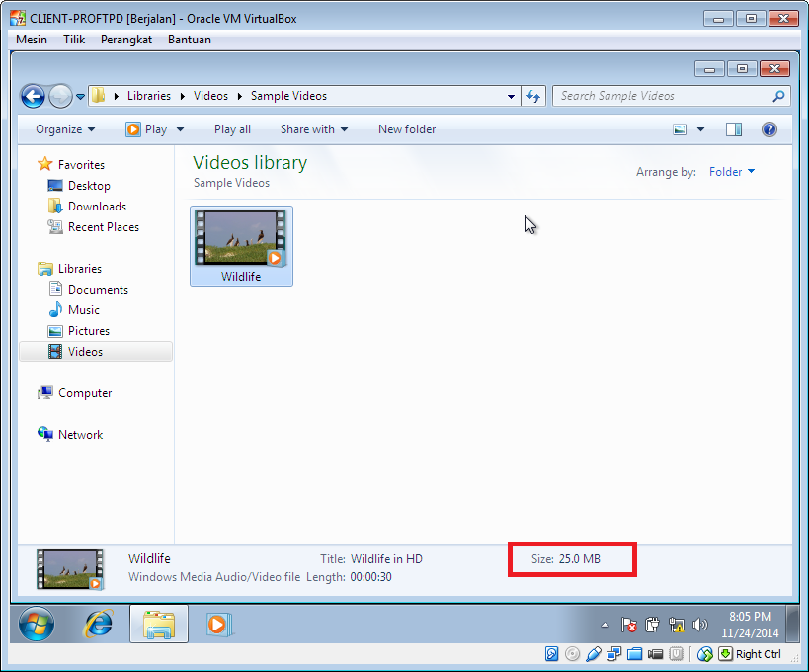
Task: Open Computer in navigation pane
Action: (x=75, y=393)
